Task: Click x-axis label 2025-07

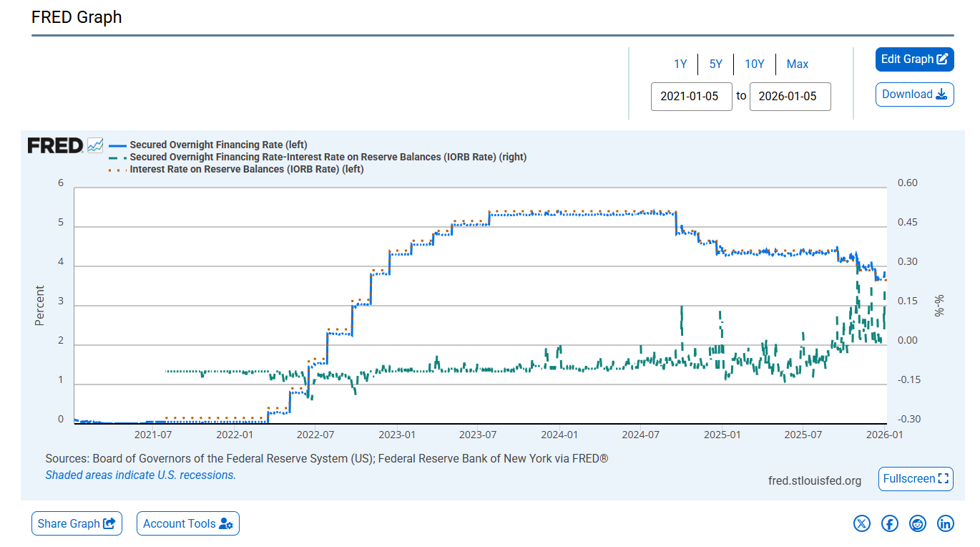Action: tap(804, 435)
